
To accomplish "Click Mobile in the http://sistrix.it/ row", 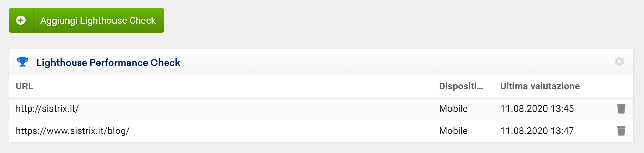I will 453,109.
